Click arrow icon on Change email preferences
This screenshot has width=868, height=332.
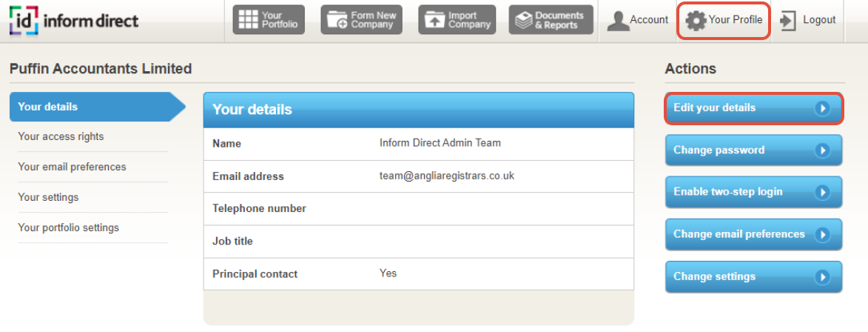click(x=823, y=234)
